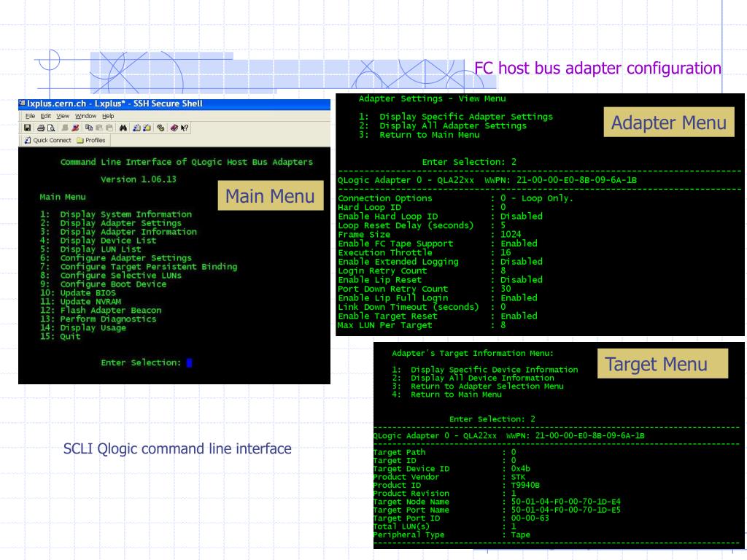This screenshot has width=747, height=560.
Task: Click the 'Target Node Name' row
Action: coord(497,502)
